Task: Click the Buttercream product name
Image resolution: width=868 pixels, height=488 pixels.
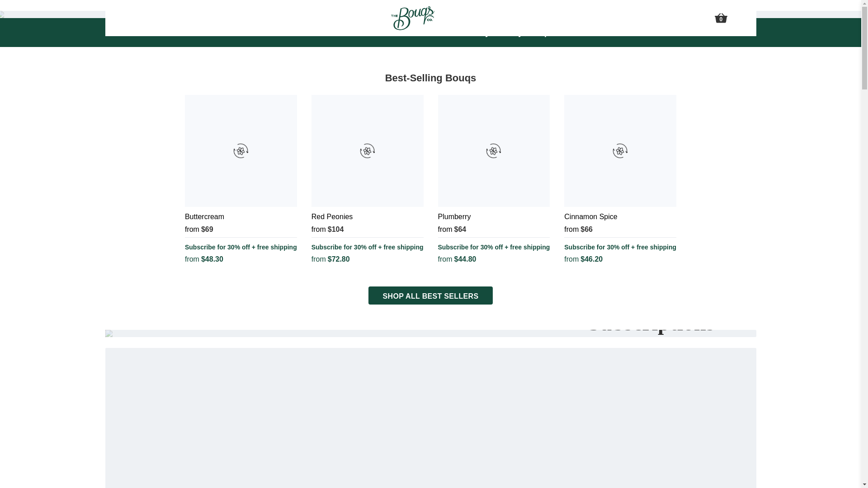Action: click(x=204, y=217)
